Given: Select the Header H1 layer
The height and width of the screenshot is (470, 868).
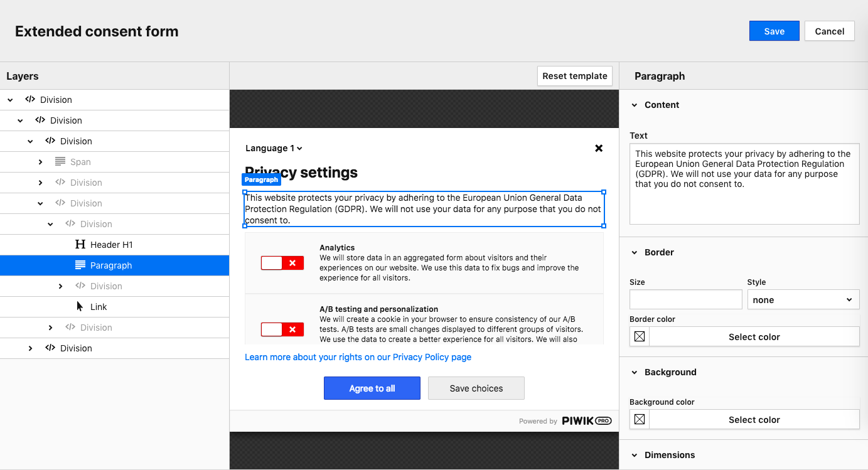Looking at the screenshot, I should coord(114,245).
